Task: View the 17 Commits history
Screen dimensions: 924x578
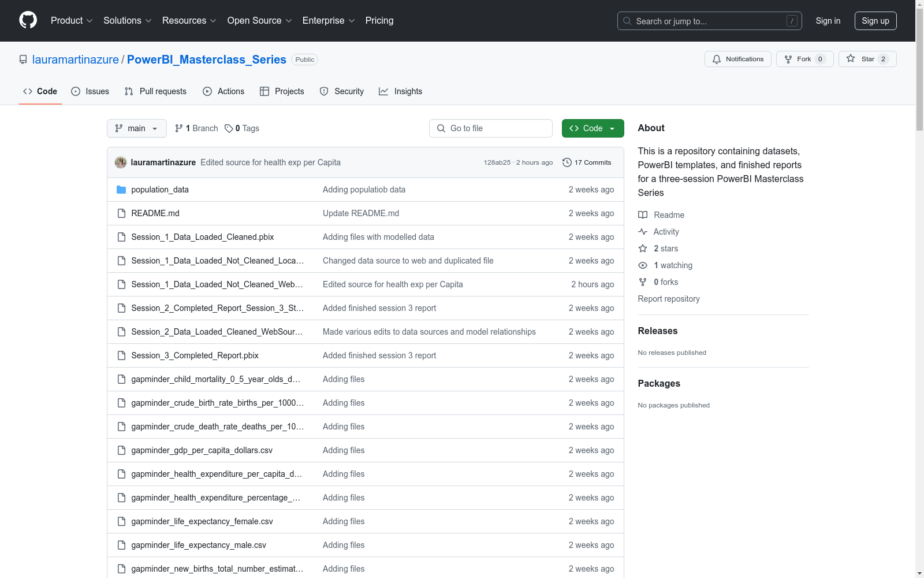Action: pos(587,162)
